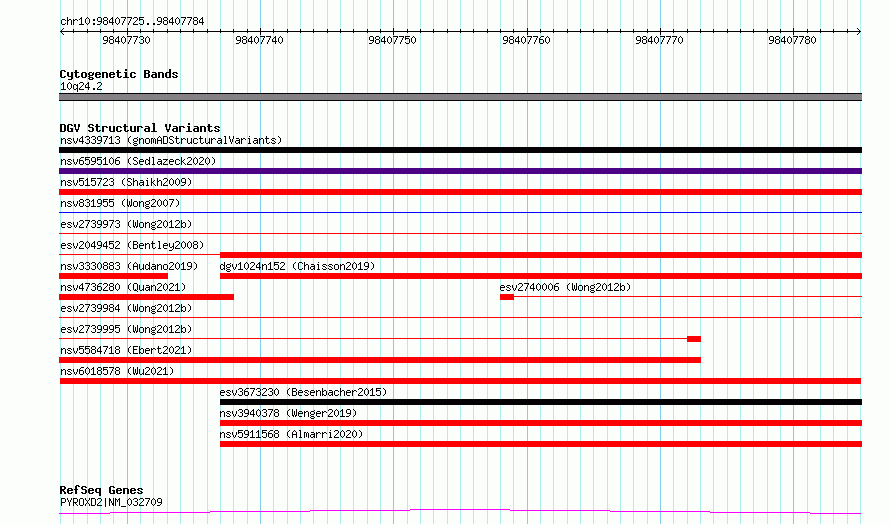This screenshot has height=524, width=890.
Task: Click the RefSeq Genes track heading
Action: (101, 490)
